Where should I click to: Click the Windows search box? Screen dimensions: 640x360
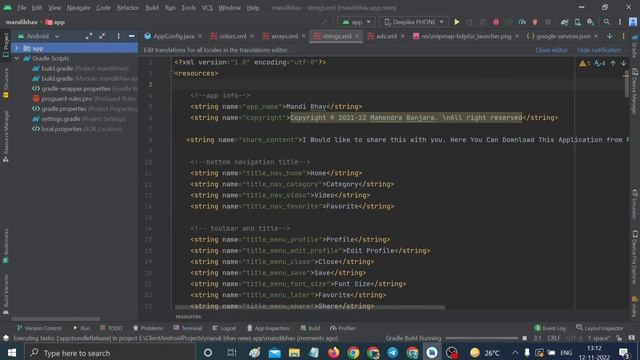[110, 353]
